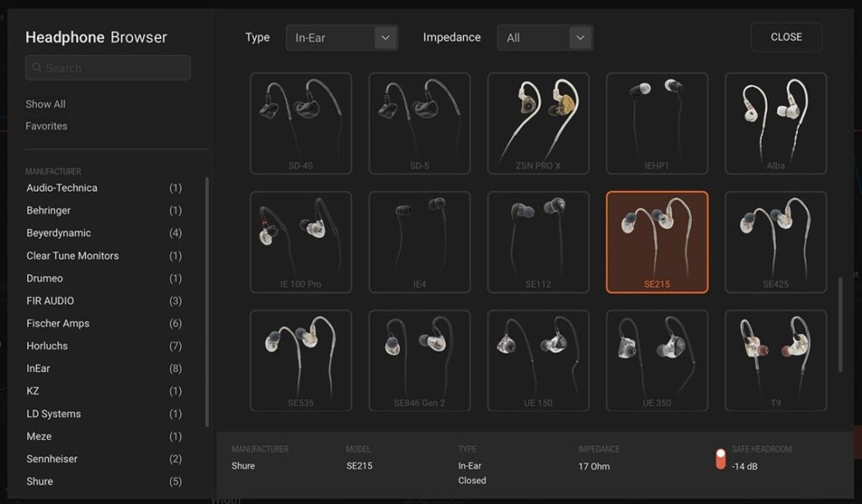Click the search magnifier icon
This screenshot has width=862, height=504.
(x=37, y=67)
